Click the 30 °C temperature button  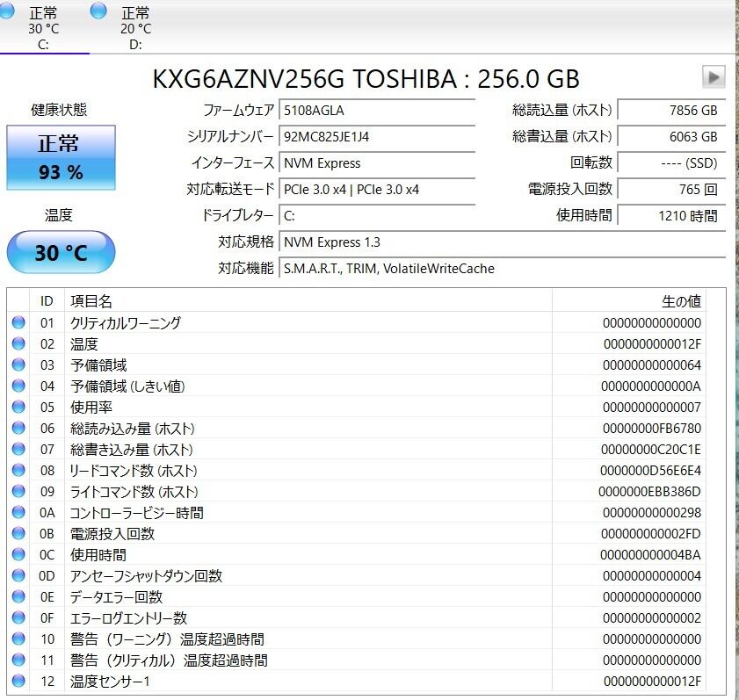pyautogui.click(x=61, y=253)
